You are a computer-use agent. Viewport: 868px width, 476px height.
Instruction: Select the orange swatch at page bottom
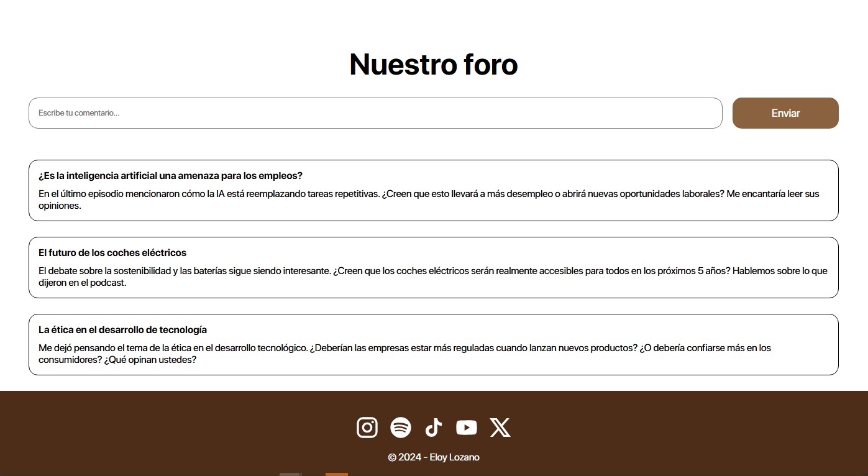336,474
